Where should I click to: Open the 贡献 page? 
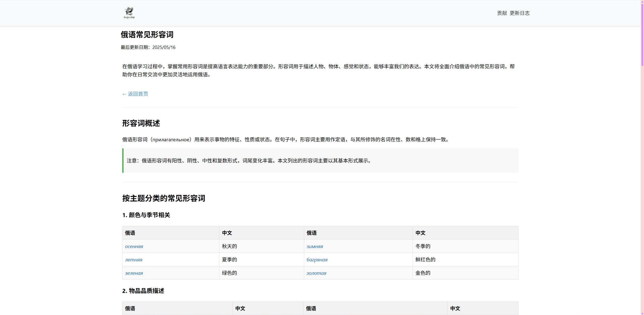coord(502,13)
